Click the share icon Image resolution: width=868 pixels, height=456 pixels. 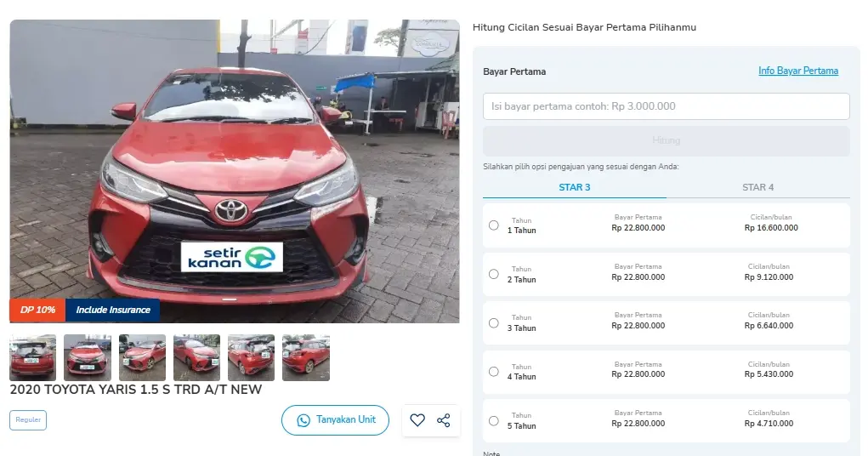[x=443, y=420]
